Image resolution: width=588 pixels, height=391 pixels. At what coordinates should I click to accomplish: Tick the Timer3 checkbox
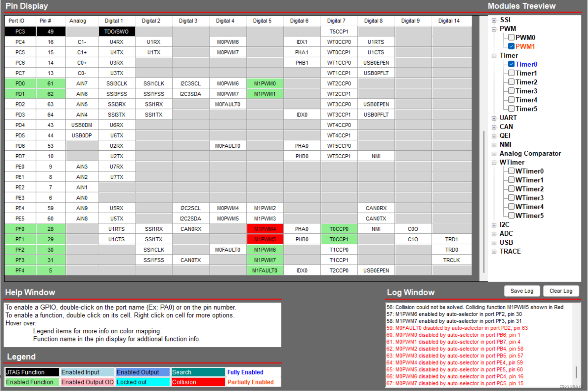(511, 91)
